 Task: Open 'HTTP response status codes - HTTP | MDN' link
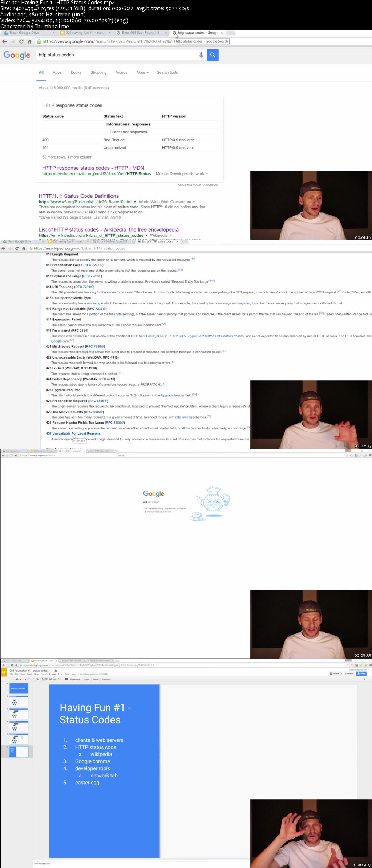[x=93, y=168]
